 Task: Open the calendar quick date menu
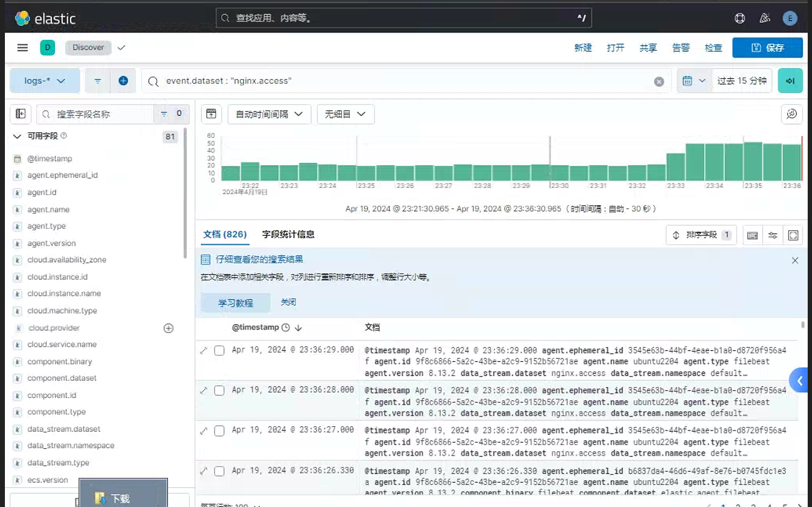[694, 81]
